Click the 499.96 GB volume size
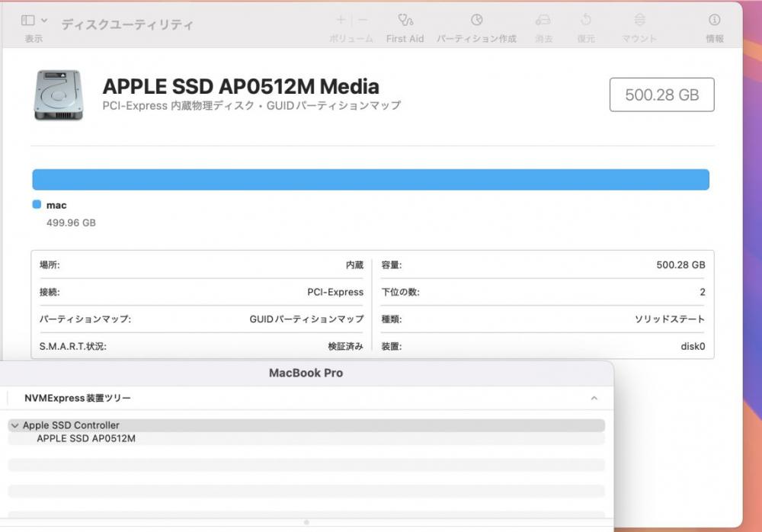 tap(71, 223)
